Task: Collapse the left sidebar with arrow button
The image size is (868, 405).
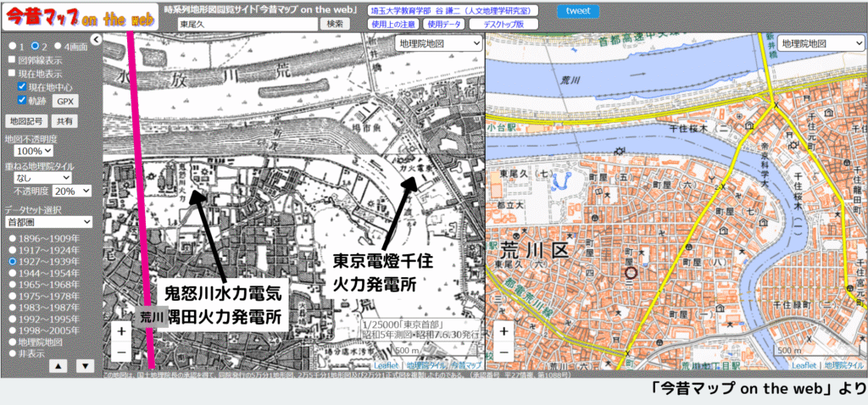Action: click(96, 39)
